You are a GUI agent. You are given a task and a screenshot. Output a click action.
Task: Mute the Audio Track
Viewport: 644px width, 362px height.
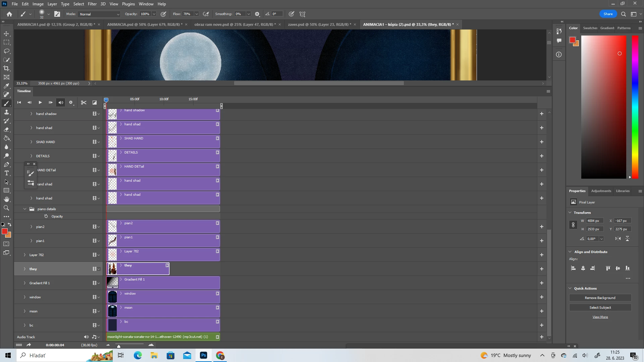coord(86,337)
